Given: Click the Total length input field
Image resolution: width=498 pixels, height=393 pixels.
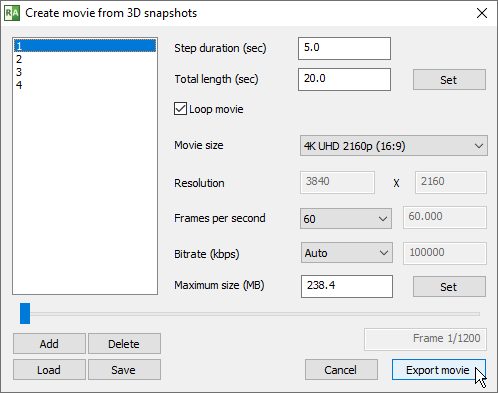Looking at the screenshot, I should click(x=344, y=79).
